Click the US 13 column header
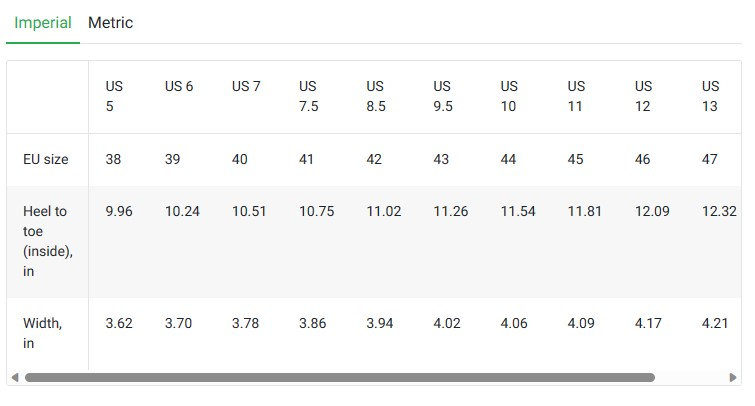 pyautogui.click(x=710, y=96)
